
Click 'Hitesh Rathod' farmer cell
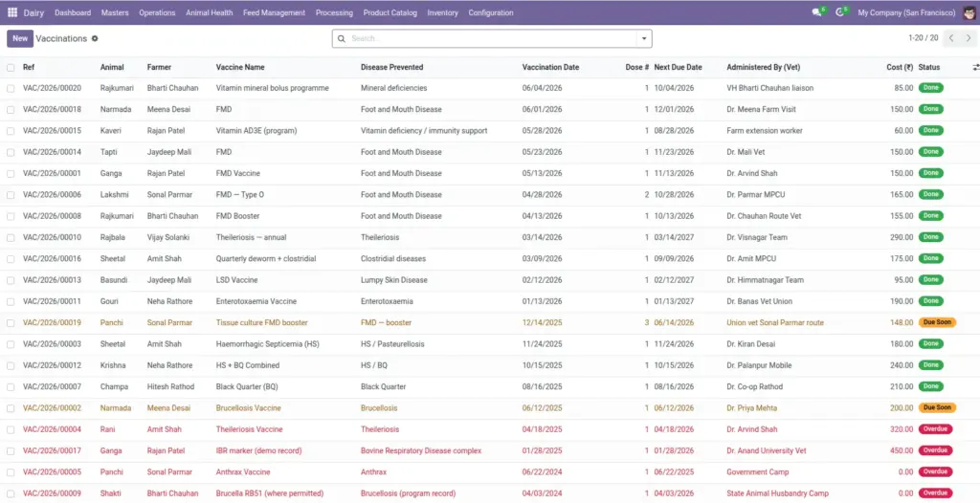[x=170, y=386]
